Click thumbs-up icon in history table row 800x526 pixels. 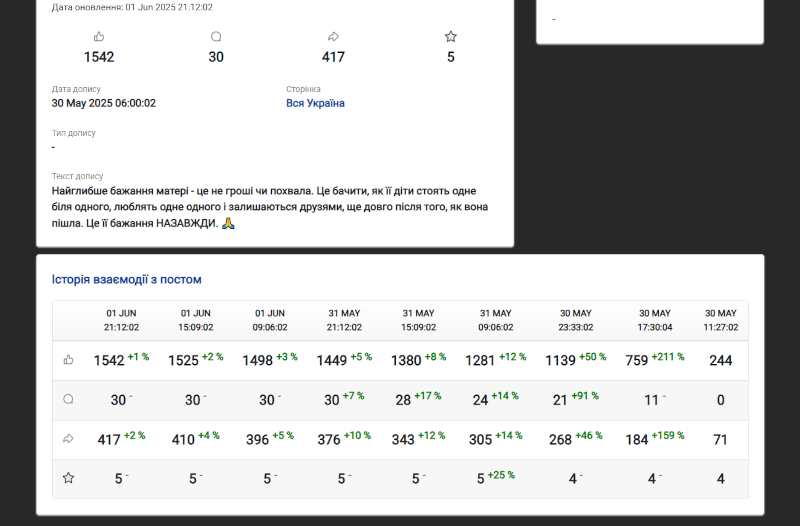[69, 360]
